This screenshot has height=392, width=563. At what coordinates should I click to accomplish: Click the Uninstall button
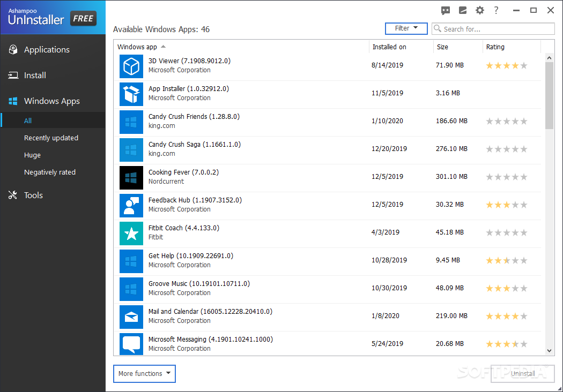click(522, 374)
